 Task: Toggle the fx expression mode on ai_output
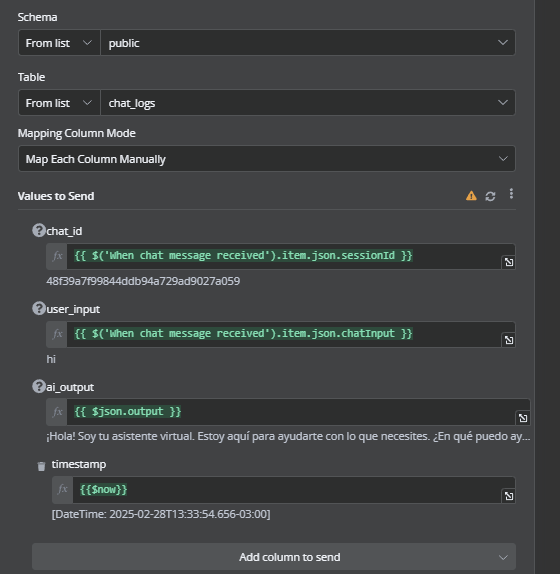pos(57,412)
